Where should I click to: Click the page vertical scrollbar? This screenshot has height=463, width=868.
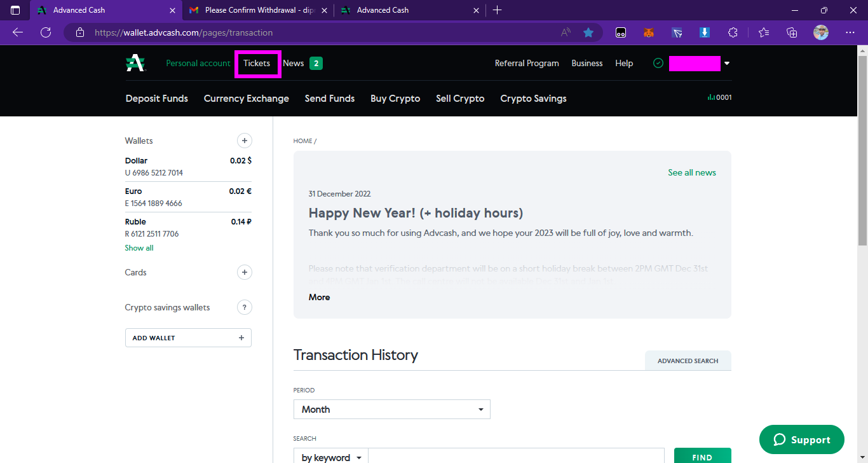(x=862, y=150)
